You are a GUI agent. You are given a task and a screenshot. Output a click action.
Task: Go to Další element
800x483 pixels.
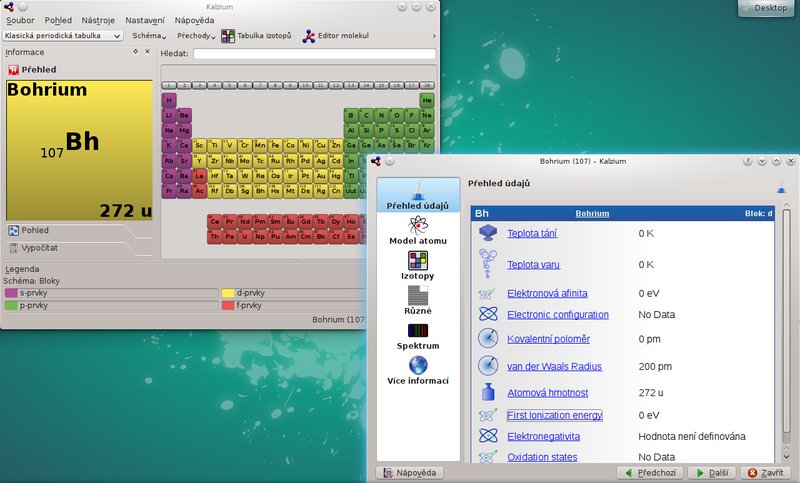[x=712, y=473]
